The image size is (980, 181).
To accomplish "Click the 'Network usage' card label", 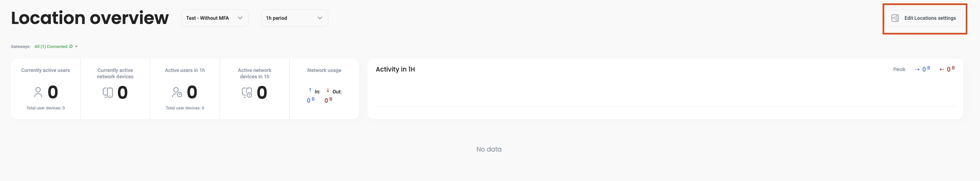I will (x=324, y=70).
